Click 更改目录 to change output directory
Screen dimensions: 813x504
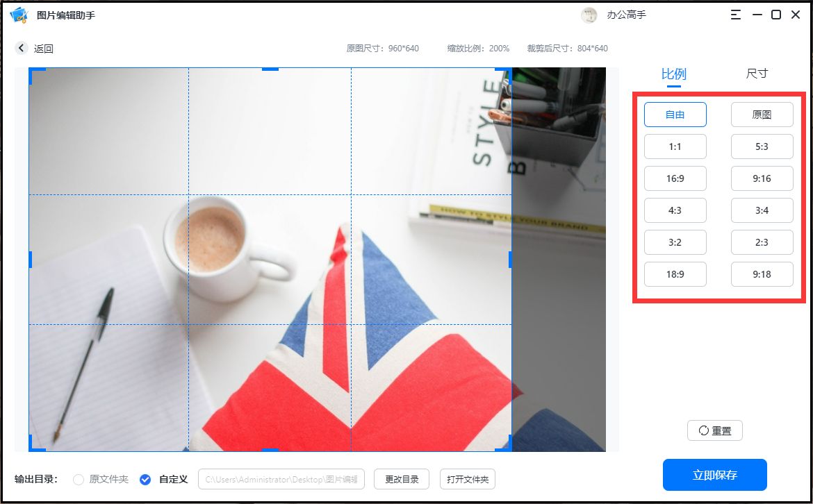click(x=401, y=479)
